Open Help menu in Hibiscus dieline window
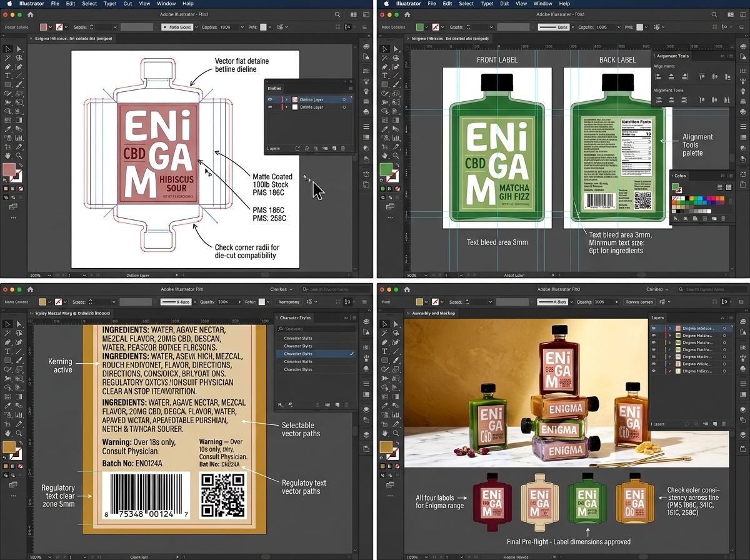The height and width of the screenshot is (560, 750). [x=188, y=4]
